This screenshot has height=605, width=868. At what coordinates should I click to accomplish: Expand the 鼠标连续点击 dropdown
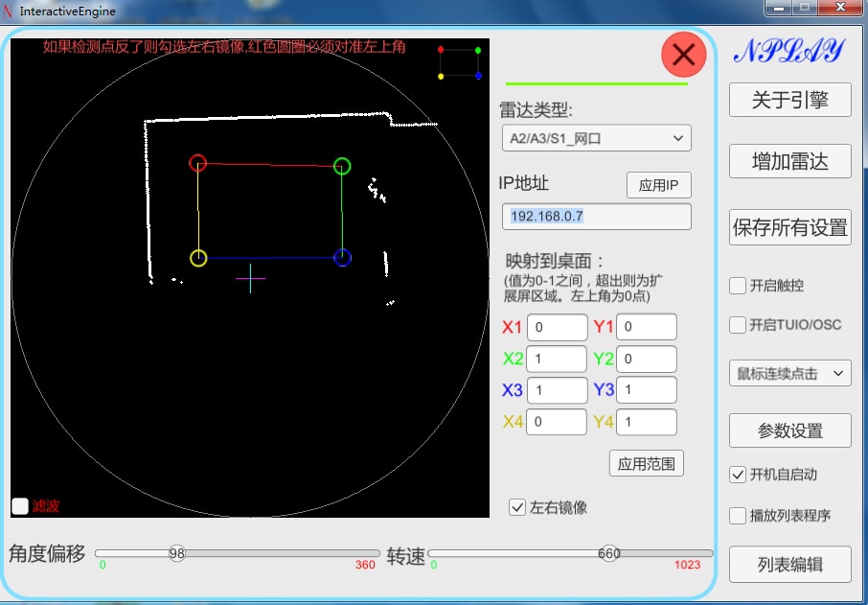coord(790,373)
